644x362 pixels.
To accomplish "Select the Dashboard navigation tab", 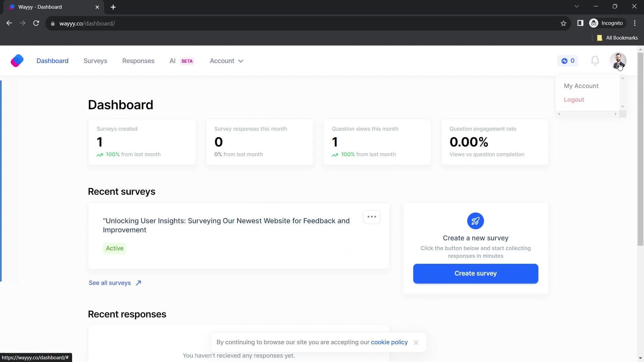I will pyautogui.click(x=53, y=61).
